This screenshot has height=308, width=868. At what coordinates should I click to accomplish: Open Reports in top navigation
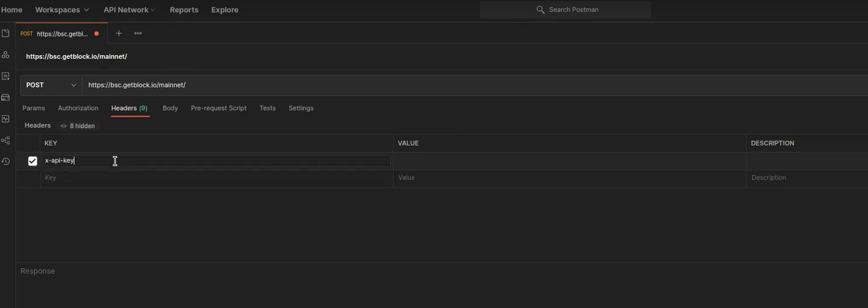tap(184, 10)
